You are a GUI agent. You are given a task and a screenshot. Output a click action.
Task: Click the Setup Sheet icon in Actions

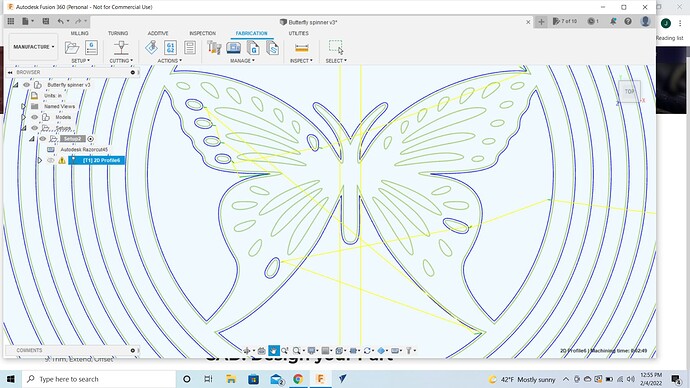[190, 48]
